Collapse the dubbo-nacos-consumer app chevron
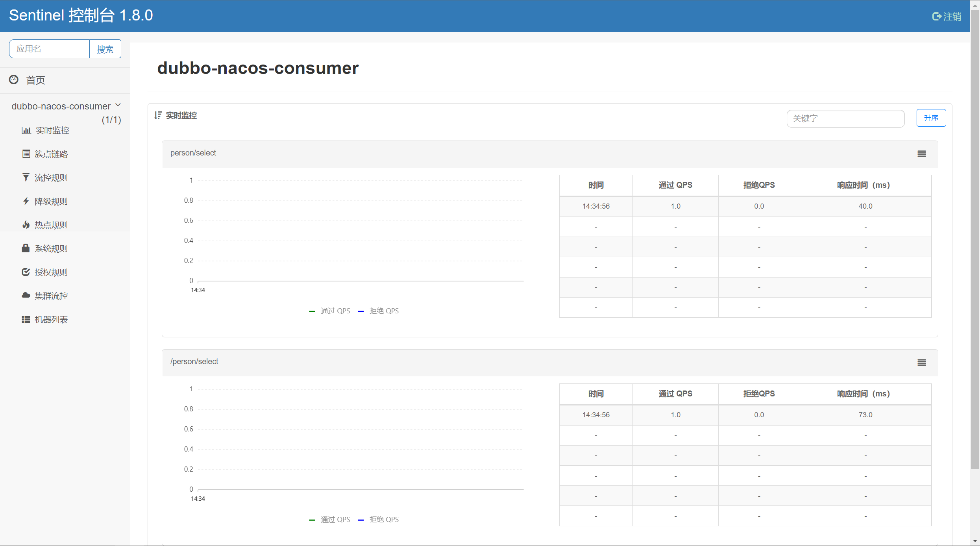This screenshot has height=546, width=980. tap(118, 105)
